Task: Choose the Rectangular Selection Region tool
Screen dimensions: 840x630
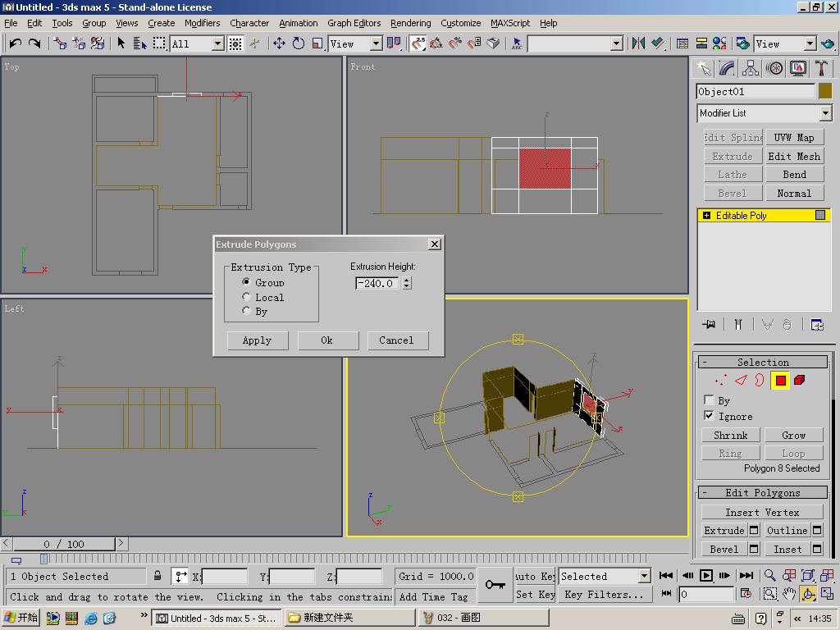Action: [159, 43]
